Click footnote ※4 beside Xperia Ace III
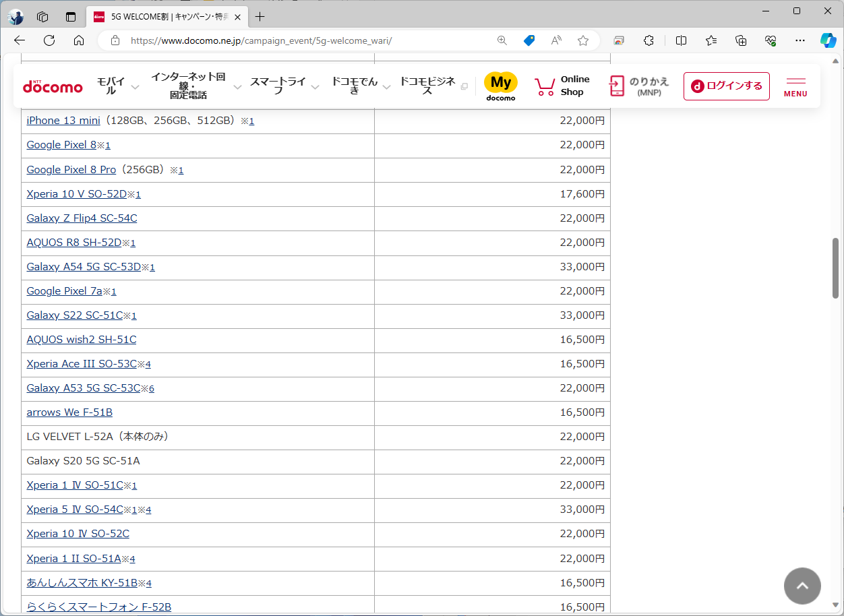The width and height of the screenshot is (844, 616). click(x=144, y=365)
